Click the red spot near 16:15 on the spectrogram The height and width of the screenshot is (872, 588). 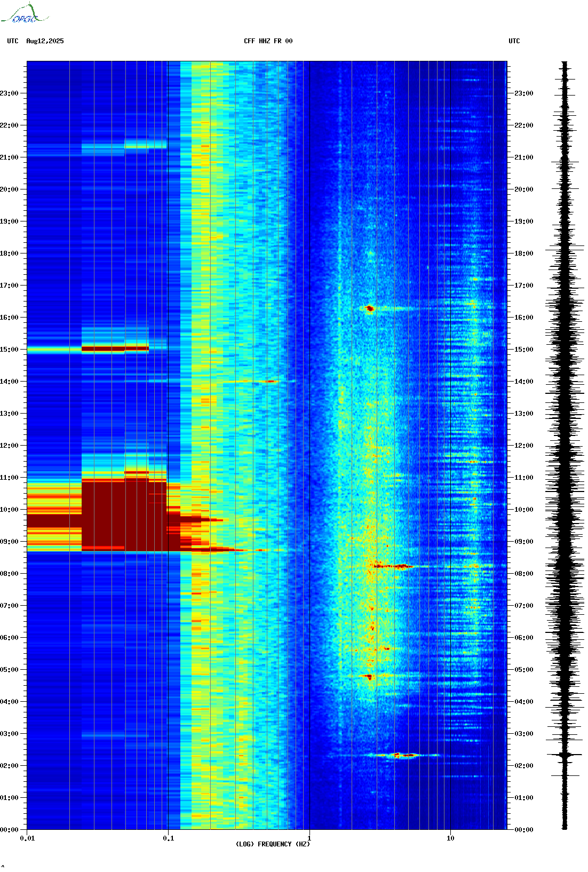click(x=369, y=308)
